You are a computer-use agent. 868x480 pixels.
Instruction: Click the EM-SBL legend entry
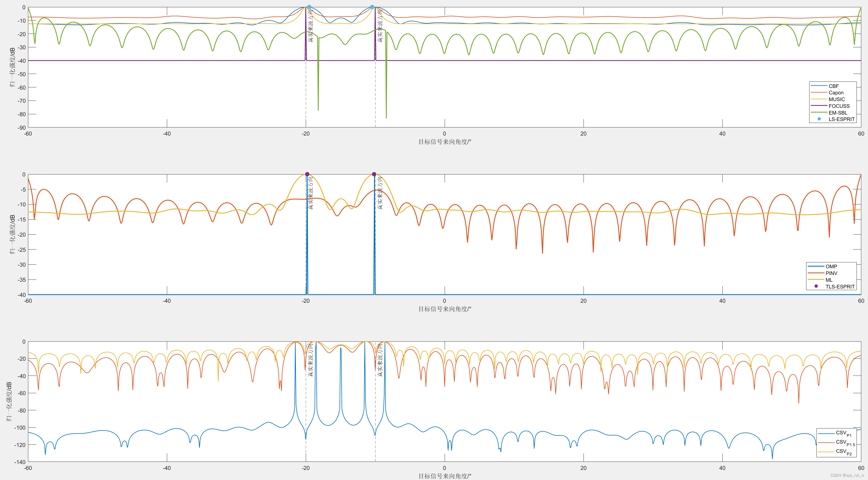pyautogui.click(x=832, y=113)
